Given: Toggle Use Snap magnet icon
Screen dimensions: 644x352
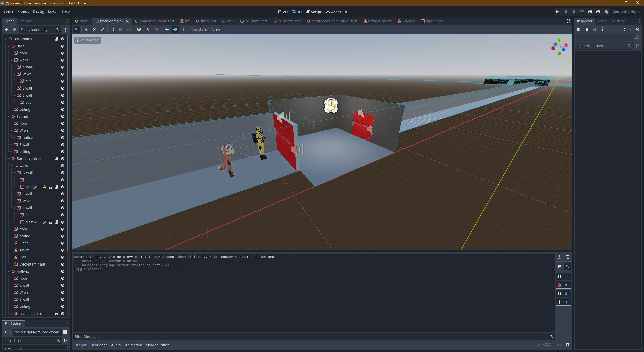Looking at the screenshot, I should click(147, 29).
